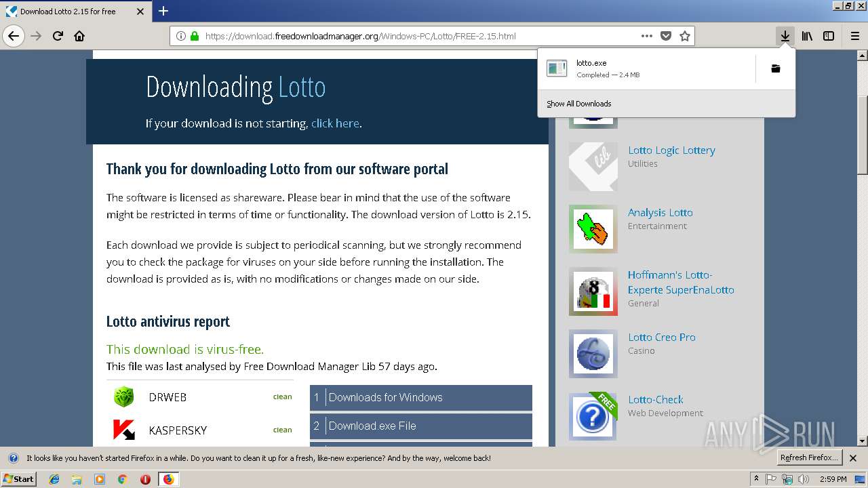Open the volume tray icon
This screenshot has height=488, width=868.
(x=804, y=479)
